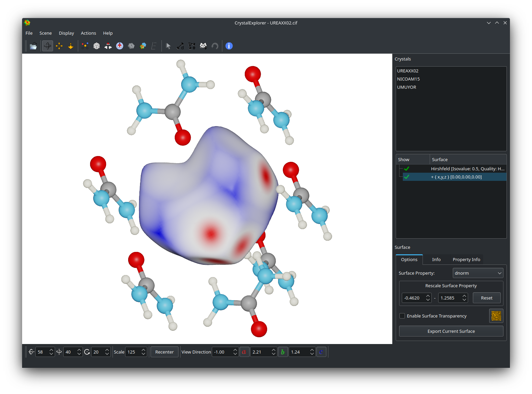Open the Surface Property dnorm dropdown
The width and height of the screenshot is (532, 394).
click(478, 273)
